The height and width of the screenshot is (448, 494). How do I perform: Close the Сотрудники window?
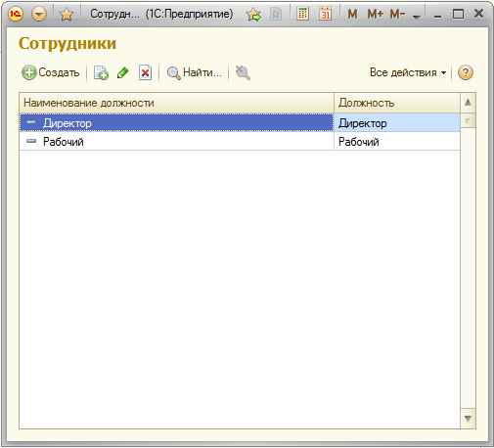(478, 14)
